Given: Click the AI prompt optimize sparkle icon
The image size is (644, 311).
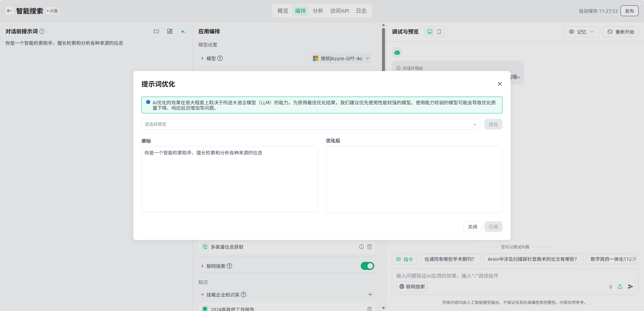Looking at the screenshot, I should tap(183, 31).
